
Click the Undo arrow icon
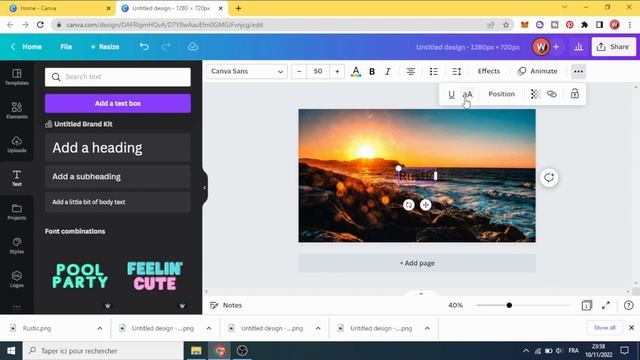[144, 47]
